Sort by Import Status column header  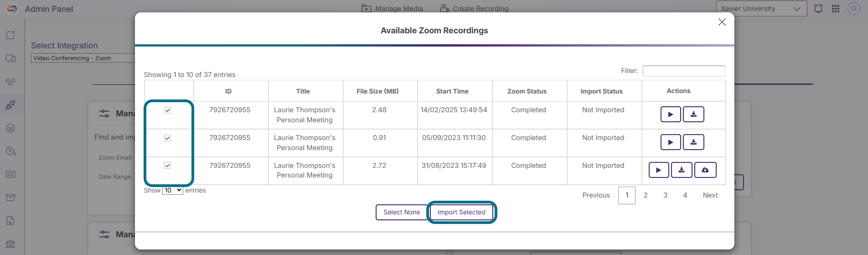click(x=604, y=91)
